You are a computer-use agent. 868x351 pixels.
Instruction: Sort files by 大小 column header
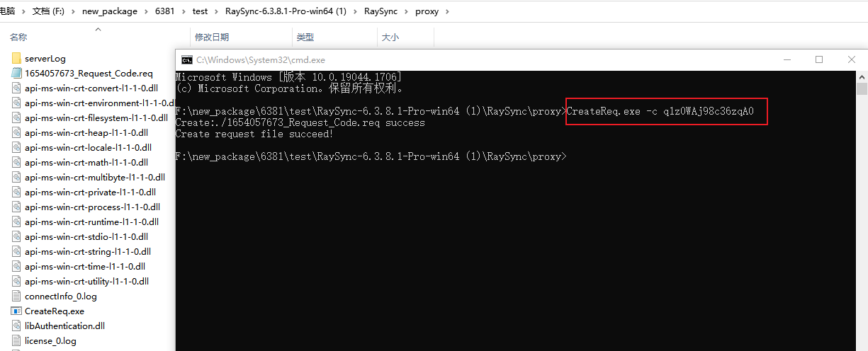click(390, 38)
